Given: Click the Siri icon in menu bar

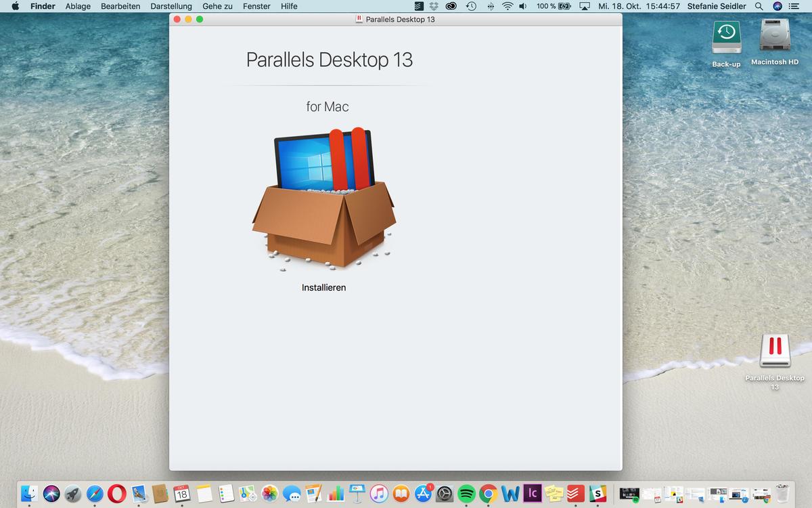Looking at the screenshot, I should pyautogui.click(x=777, y=6).
